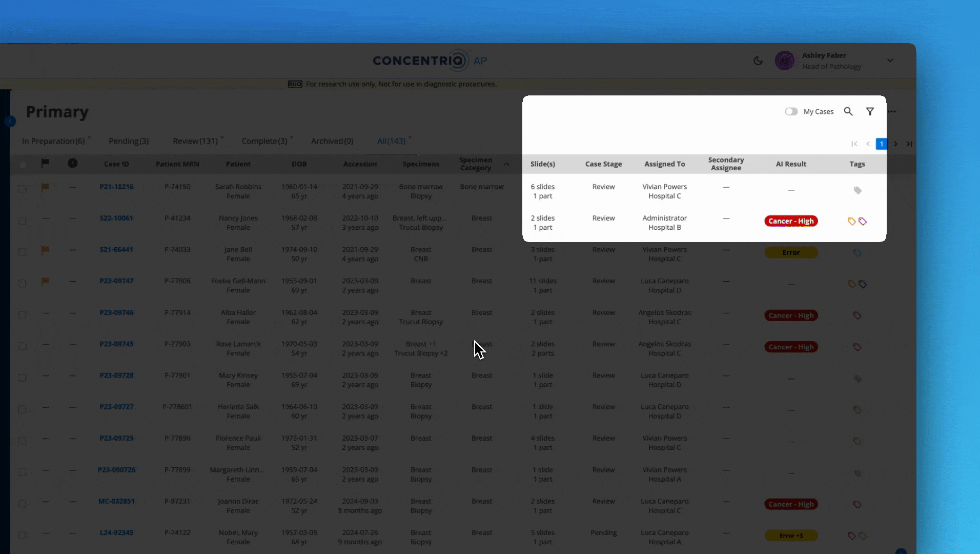Expand the user account dropdown arrow

tap(890, 61)
